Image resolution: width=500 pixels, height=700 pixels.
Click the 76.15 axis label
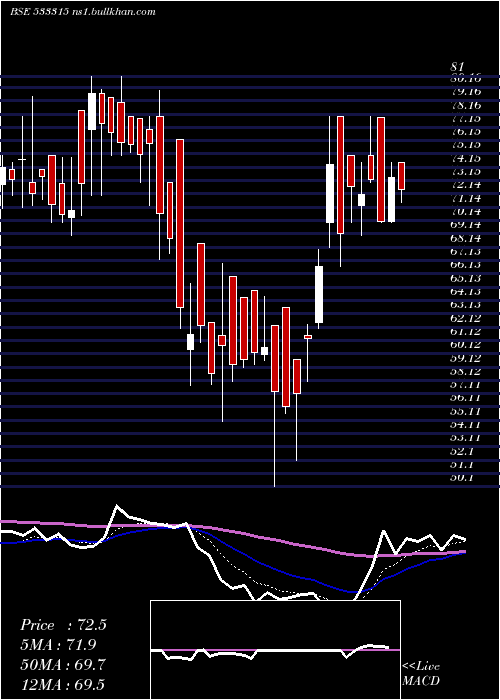(x=465, y=132)
